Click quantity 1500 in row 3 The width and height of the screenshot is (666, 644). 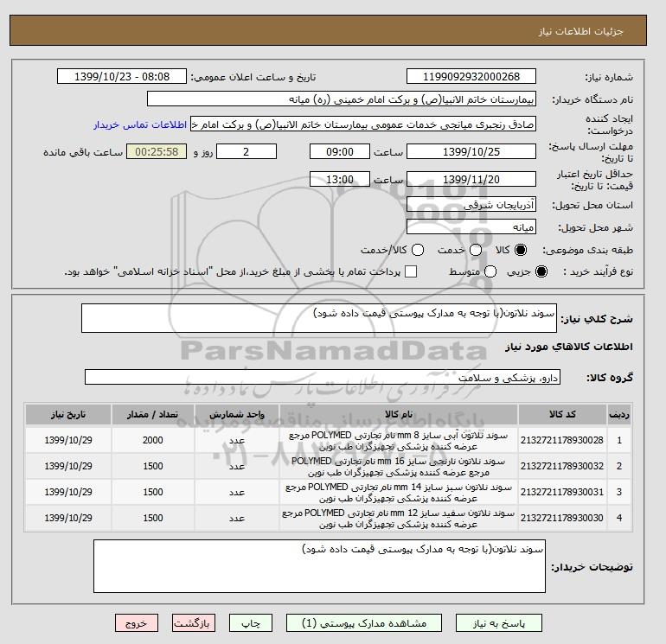(x=153, y=492)
